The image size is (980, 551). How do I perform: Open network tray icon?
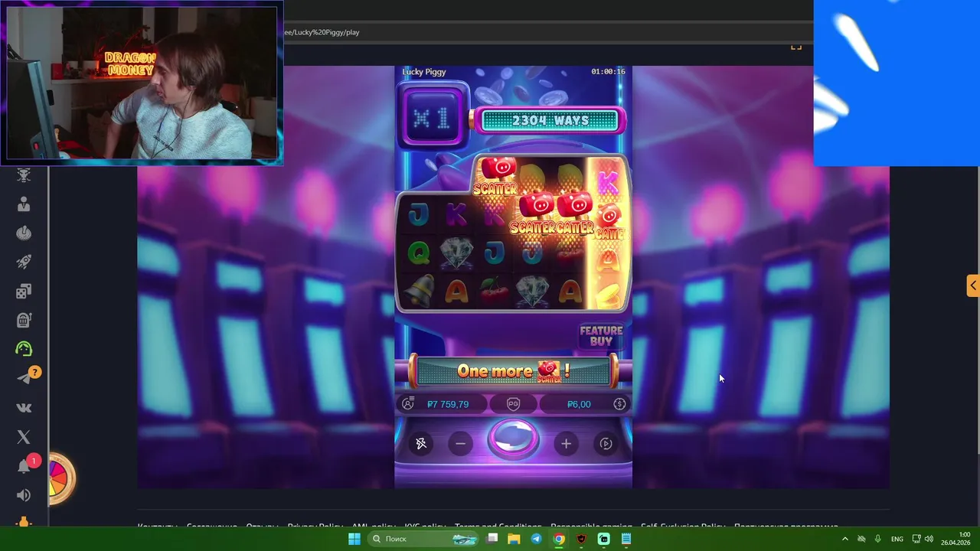tap(916, 539)
